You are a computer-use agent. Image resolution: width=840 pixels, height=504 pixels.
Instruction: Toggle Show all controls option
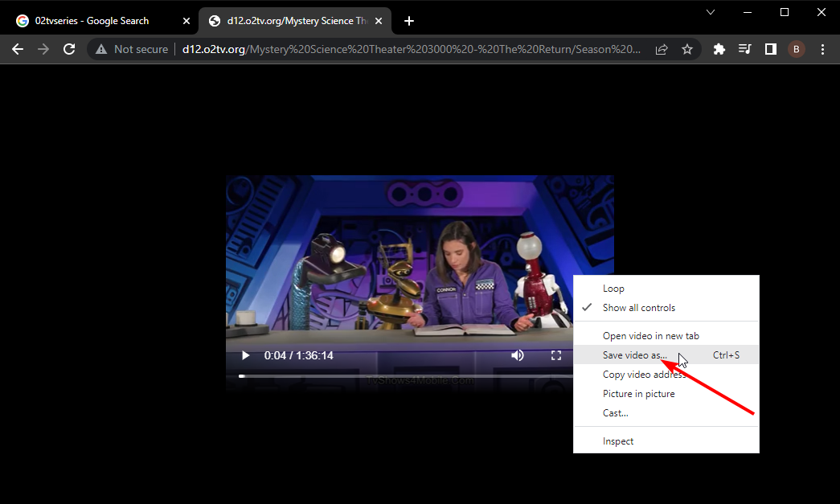coord(666,307)
